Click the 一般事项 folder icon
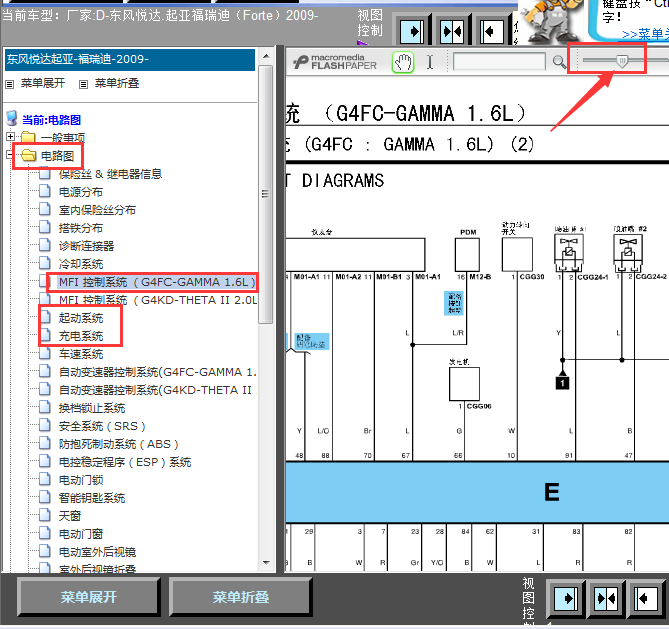Image resolution: width=669 pixels, height=629 pixels. 28,137
